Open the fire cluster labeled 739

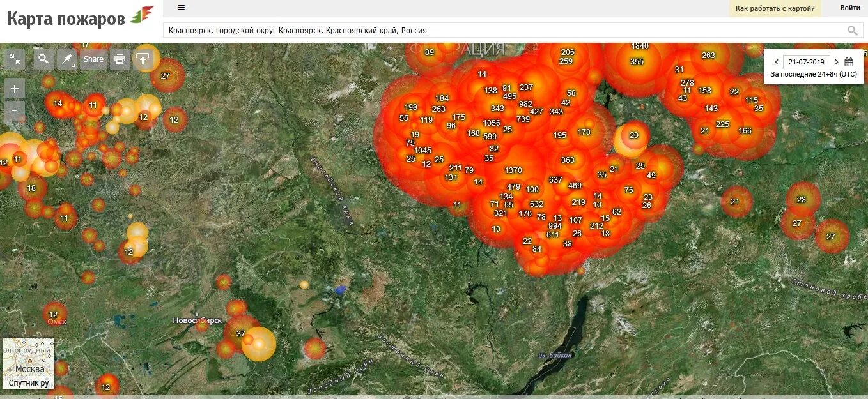[523, 119]
